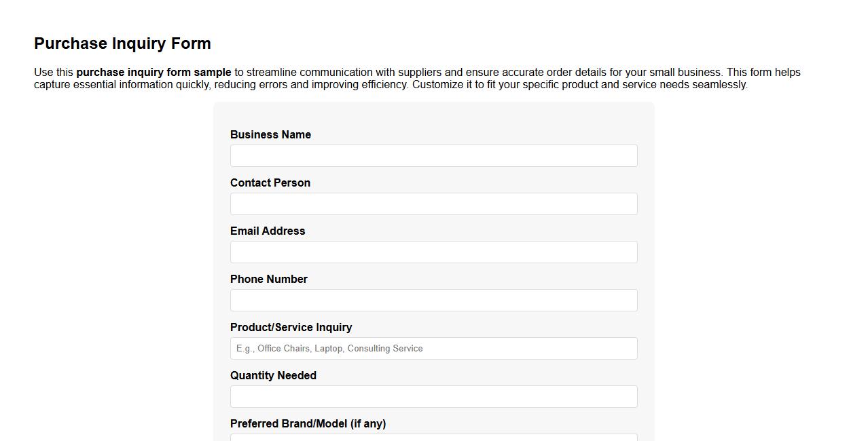This screenshot has width=868, height=441.
Task: Click the 'Phone Number' field label
Action: [x=268, y=279]
